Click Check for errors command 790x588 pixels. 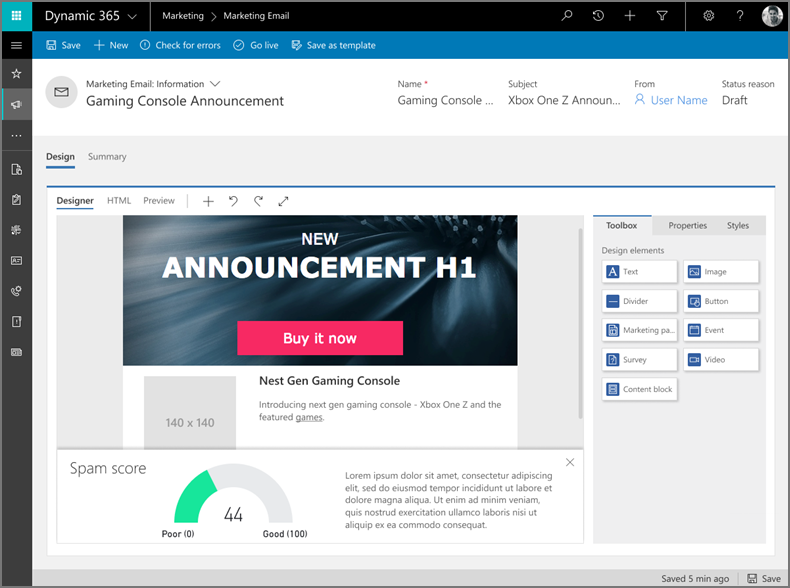point(180,46)
